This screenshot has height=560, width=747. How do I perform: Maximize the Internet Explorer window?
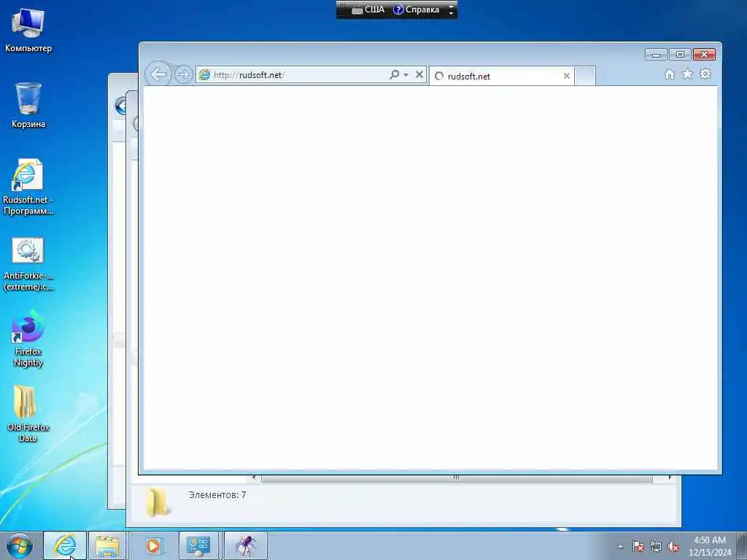pos(680,55)
